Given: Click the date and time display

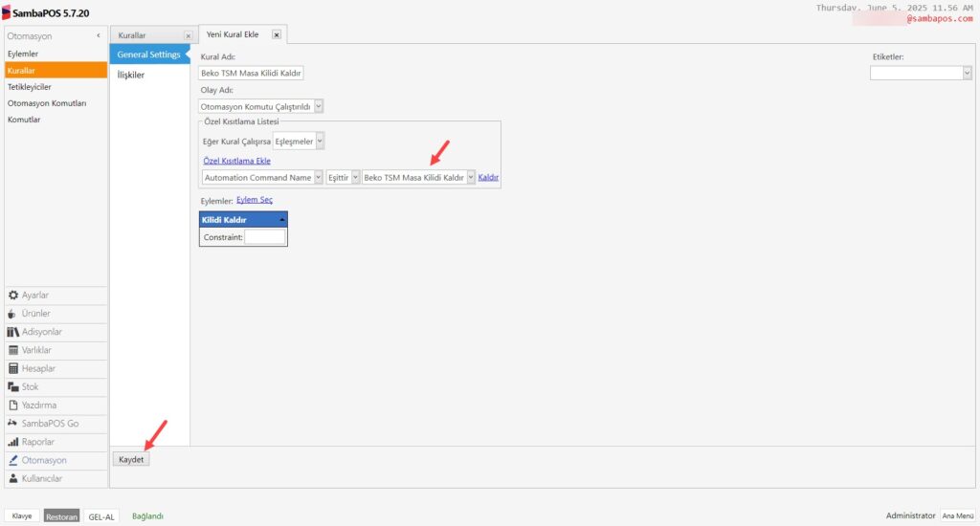Looking at the screenshot, I should tap(895, 8).
